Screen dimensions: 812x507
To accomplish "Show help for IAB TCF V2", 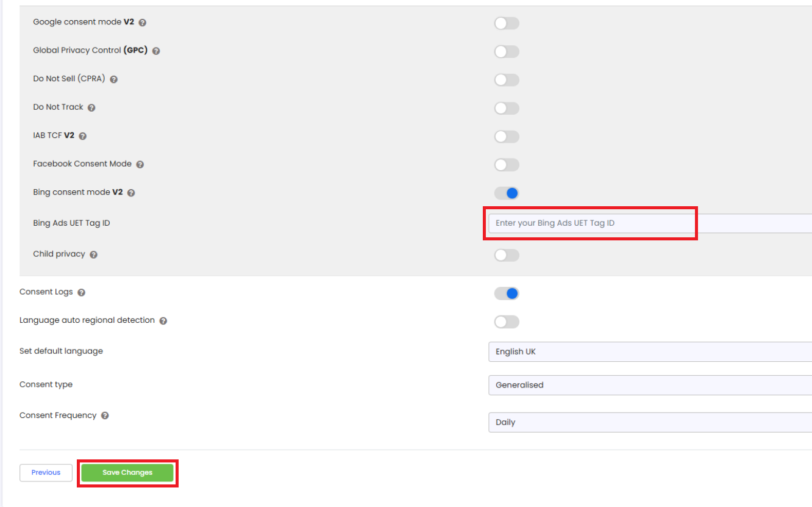I will pyautogui.click(x=83, y=136).
